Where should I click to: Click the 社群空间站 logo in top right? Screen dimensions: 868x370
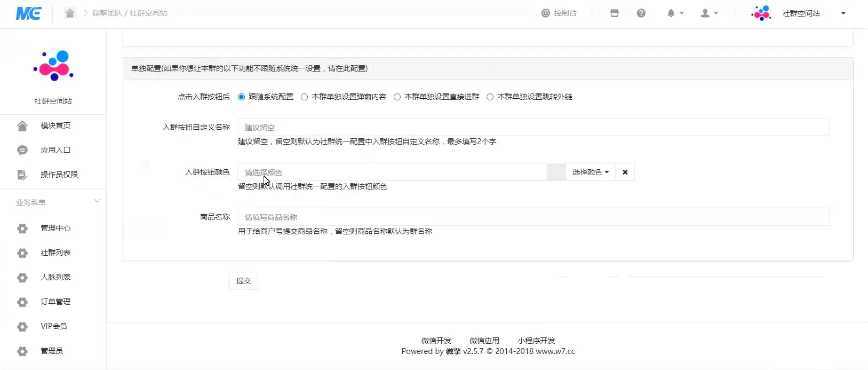click(x=761, y=13)
